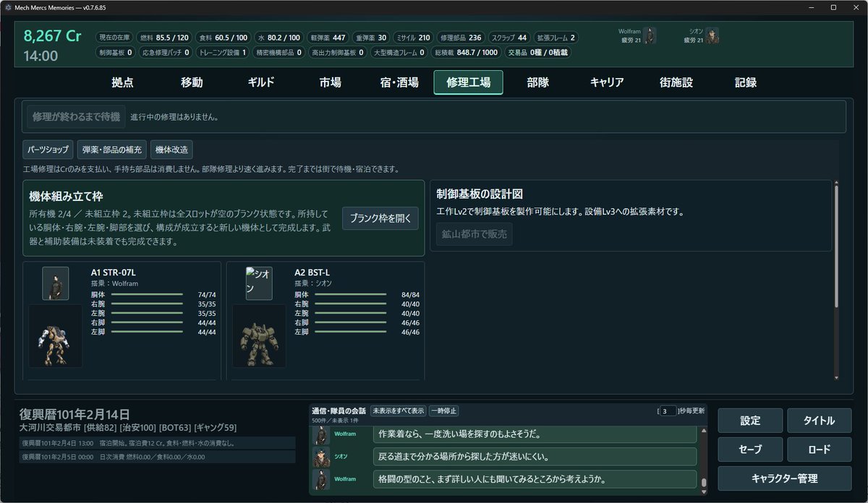The image size is (868, 503).
Task: Open 機体改造 section
Action: point(172,150)
